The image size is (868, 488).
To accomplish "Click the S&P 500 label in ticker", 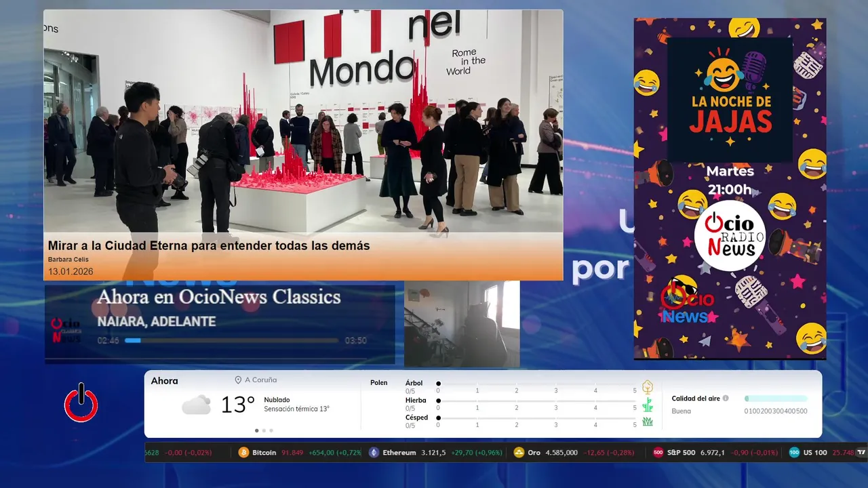I will (x=681, y=452).
